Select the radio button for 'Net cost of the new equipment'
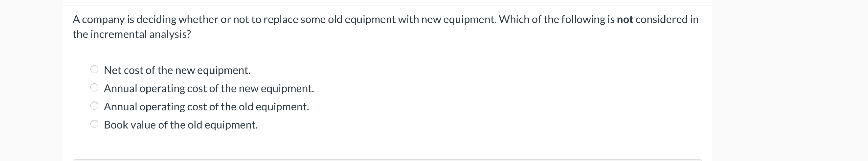The image size is (868, 161). (95, 69)
